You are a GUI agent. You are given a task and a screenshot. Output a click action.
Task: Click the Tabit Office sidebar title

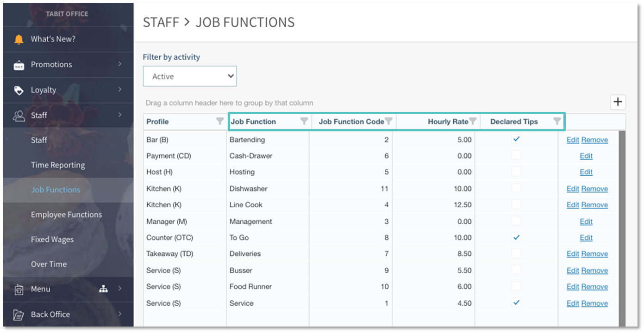67,14
